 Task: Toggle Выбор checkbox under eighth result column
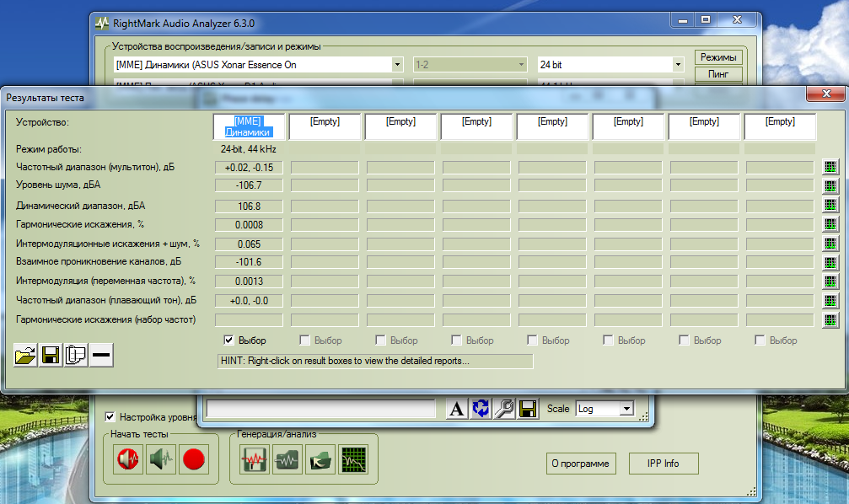click(x=759, y=340)
